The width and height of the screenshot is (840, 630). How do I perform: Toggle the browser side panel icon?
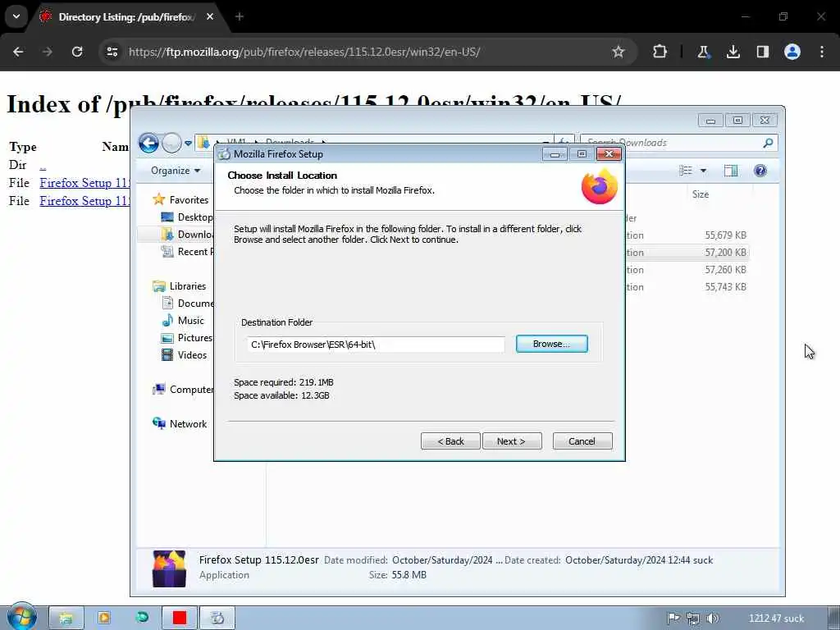(763, 52)
